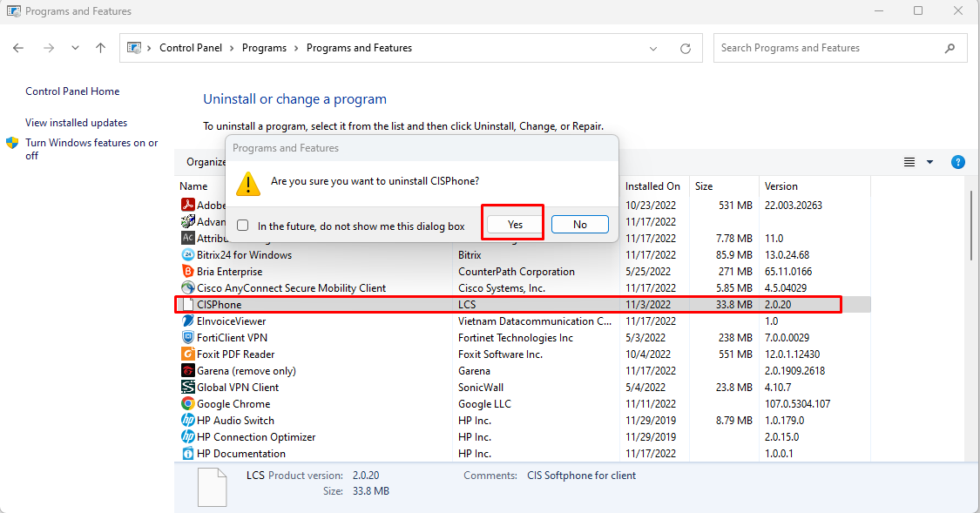This screenshot has height=513, width=980.
Task: Select Control Panel in the breadcrumb
Action: tap(191, 48)
